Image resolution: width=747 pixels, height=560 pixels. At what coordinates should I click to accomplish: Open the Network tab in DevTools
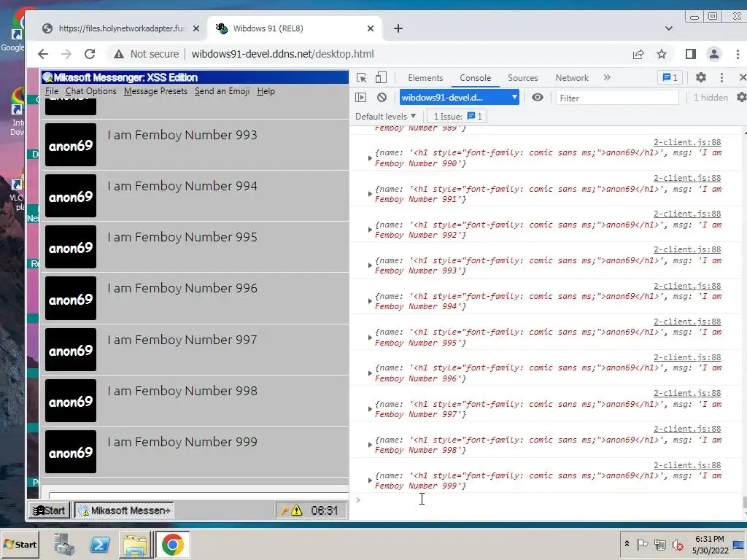[572, 77]
